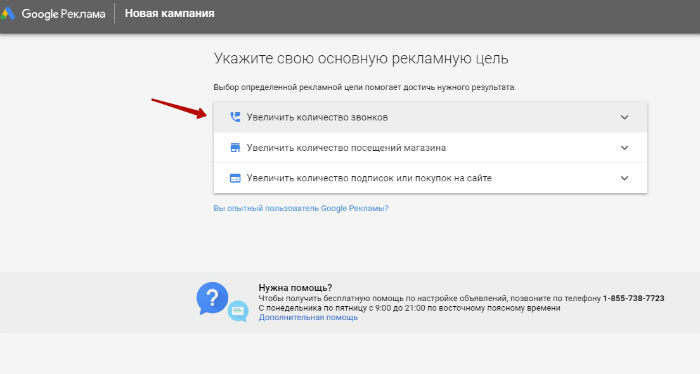Open 'Вы опытный пользователь Google Рекламы?' link

(x=301, y=208)
